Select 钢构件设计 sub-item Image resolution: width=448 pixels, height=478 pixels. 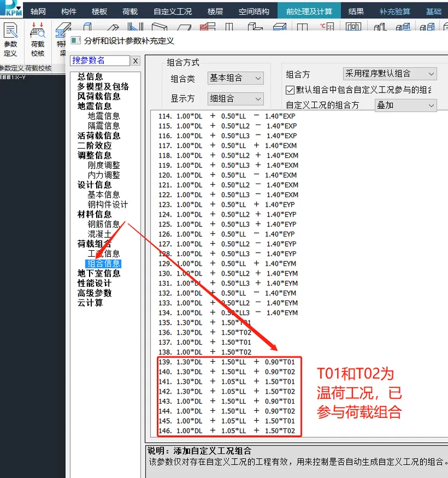(108, 205)
